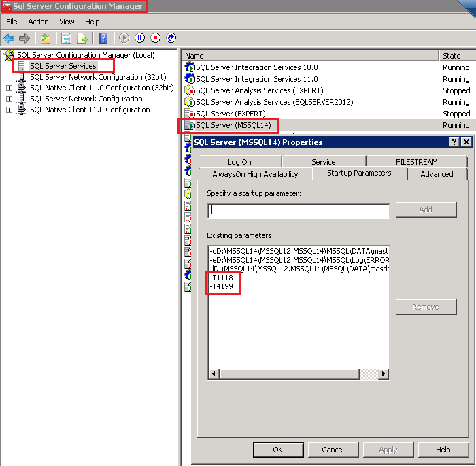Stop the service using the red toolbar icon
The width and height of the screenshot is (476, 466).
point(156,38)
